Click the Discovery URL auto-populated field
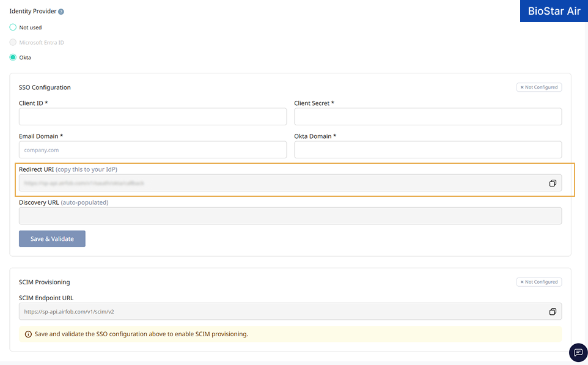This screenshot has height=365, width=588. click(290, 216)
